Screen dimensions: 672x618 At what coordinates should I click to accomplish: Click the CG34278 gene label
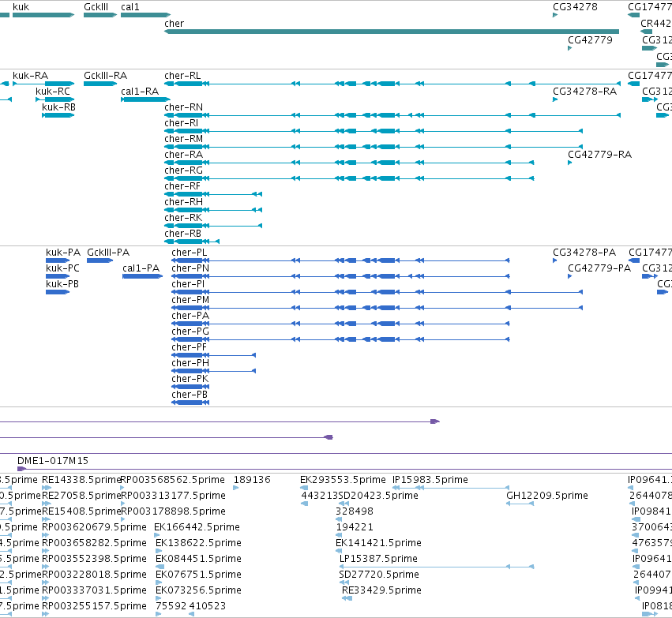[575, 7]
